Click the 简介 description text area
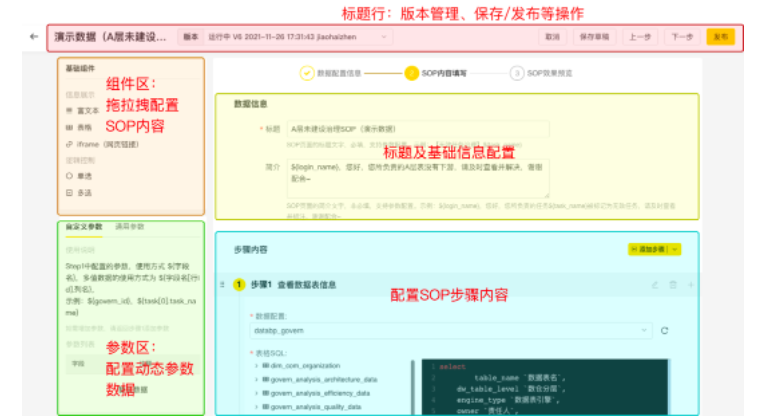This screenshot has width=760, height=420. click(418, 178)
